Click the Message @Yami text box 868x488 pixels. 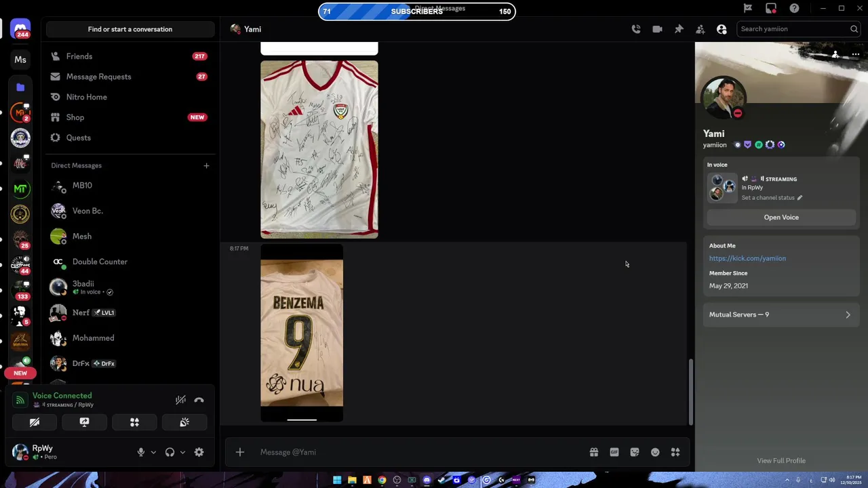tap(420, 452)
